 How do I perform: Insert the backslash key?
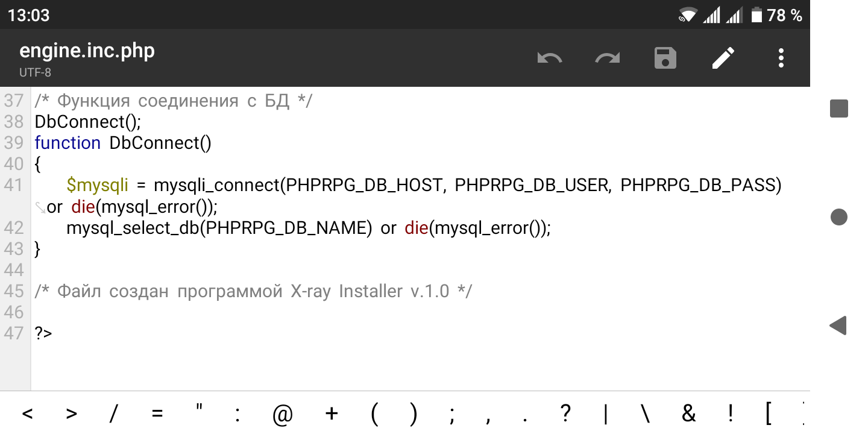(644, 414)
